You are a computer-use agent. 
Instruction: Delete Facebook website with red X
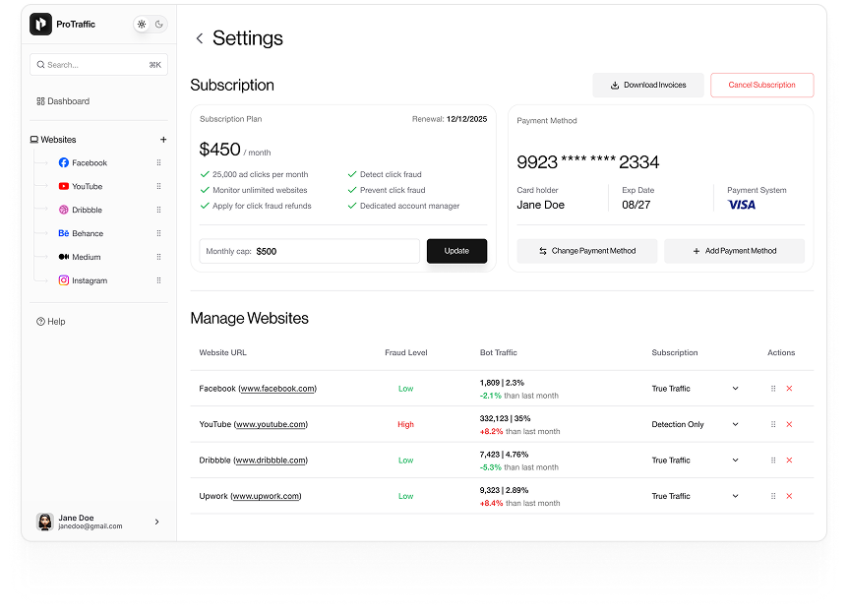790,389
